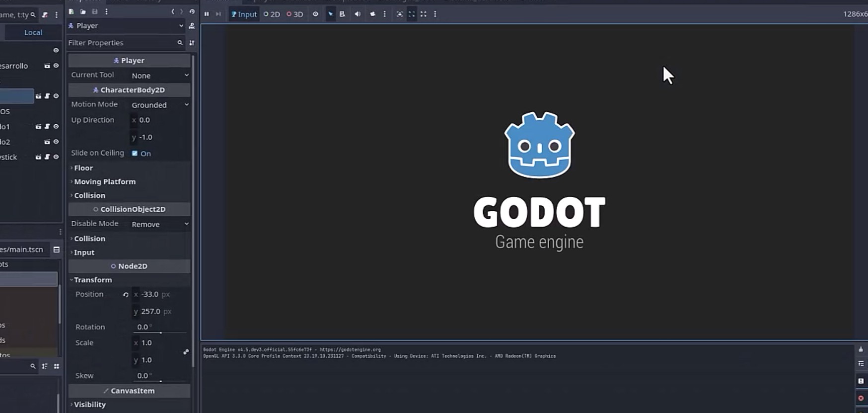
Task: Click the camera override icon
Action: [372, 14]
